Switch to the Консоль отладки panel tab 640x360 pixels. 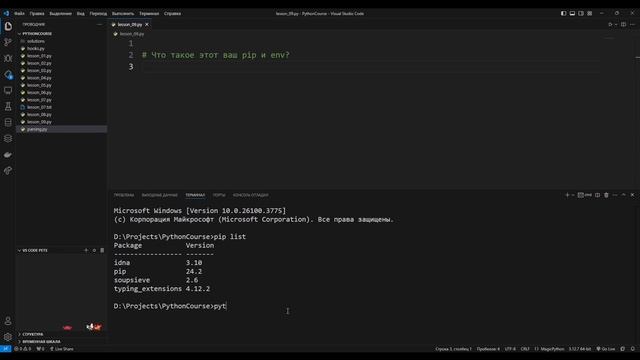click(x=251, y=195)
